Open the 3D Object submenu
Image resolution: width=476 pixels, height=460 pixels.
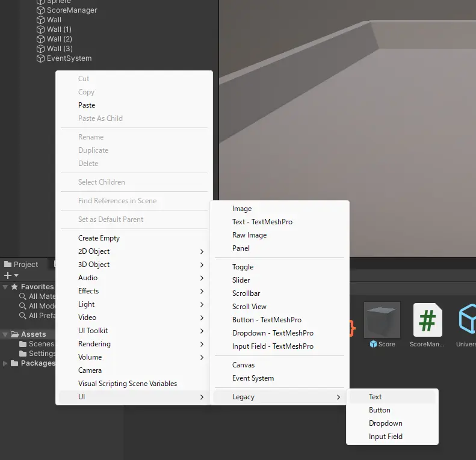point(94,265)
